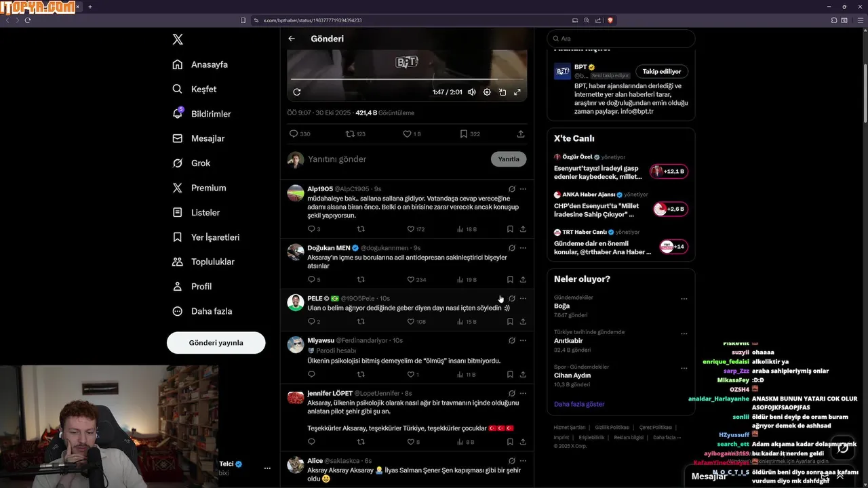The height and width of the screenshot is (488, 868).
Task: Bookmark PELE's reply
Action: [x=510, y=321]
